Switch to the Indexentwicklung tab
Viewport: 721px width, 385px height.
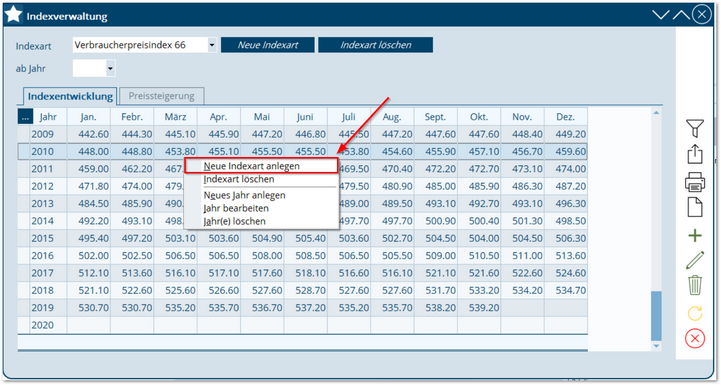tap(70, 96)
